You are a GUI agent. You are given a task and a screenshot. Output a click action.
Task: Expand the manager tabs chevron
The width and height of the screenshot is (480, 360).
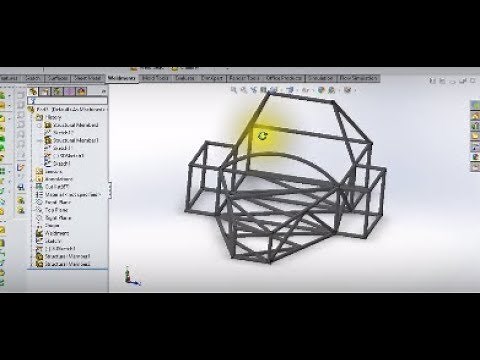tap(104, 91)
